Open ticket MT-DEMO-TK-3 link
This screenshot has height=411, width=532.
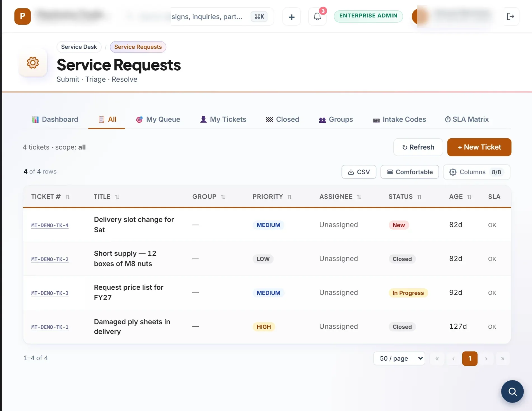click(50, 293)
